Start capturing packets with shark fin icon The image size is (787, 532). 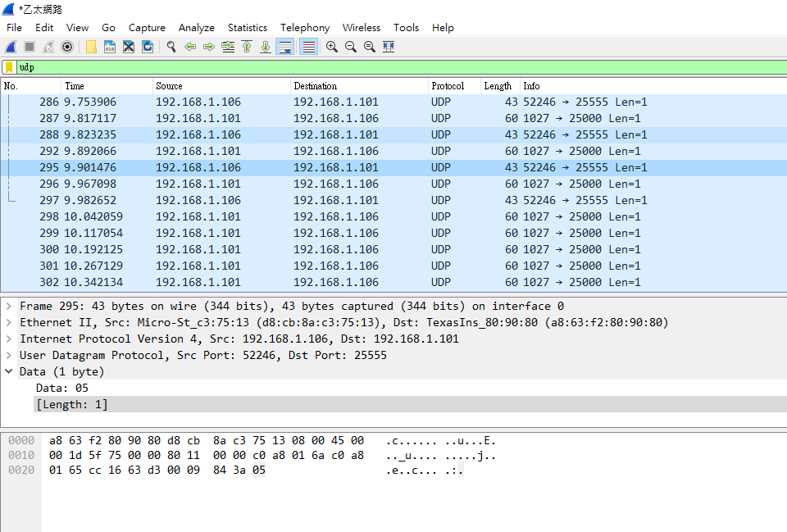pos(11,47)
